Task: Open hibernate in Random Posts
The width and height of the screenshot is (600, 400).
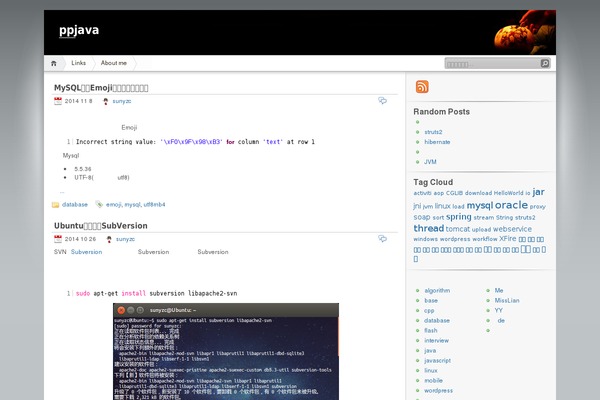Action: click(x=437, y=142)
